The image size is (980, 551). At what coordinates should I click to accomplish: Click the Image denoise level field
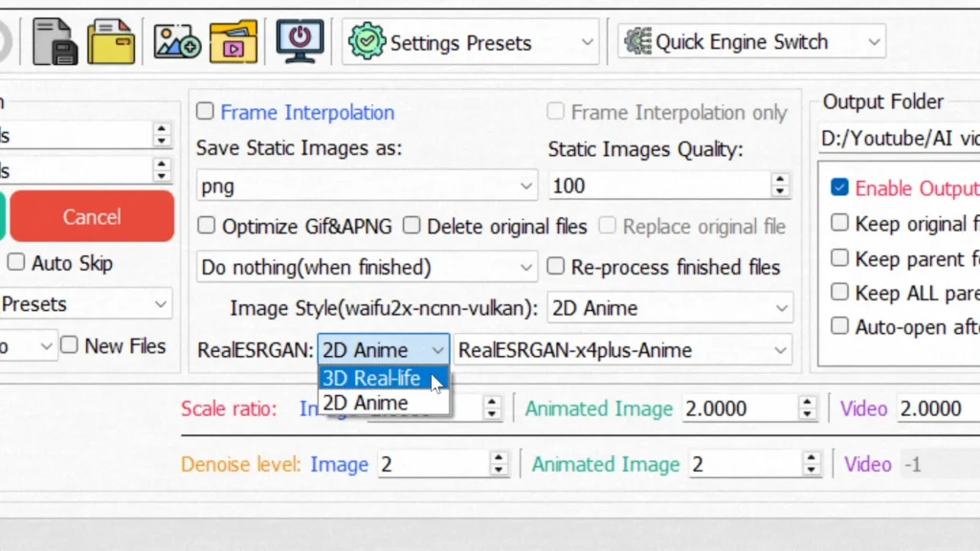click(434, 464)
